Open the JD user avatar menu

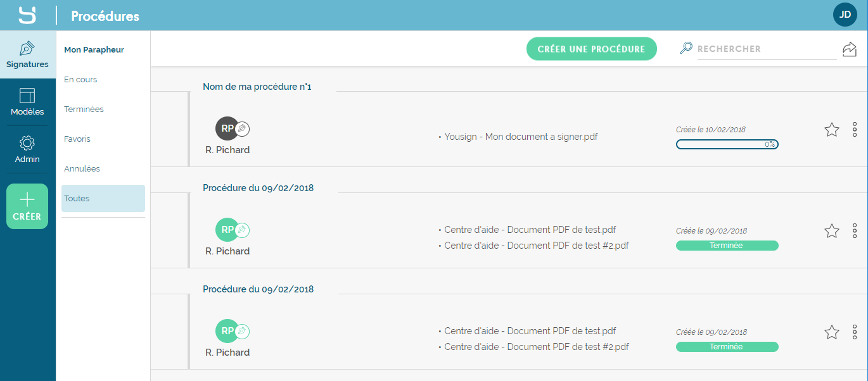click(845, 15)
